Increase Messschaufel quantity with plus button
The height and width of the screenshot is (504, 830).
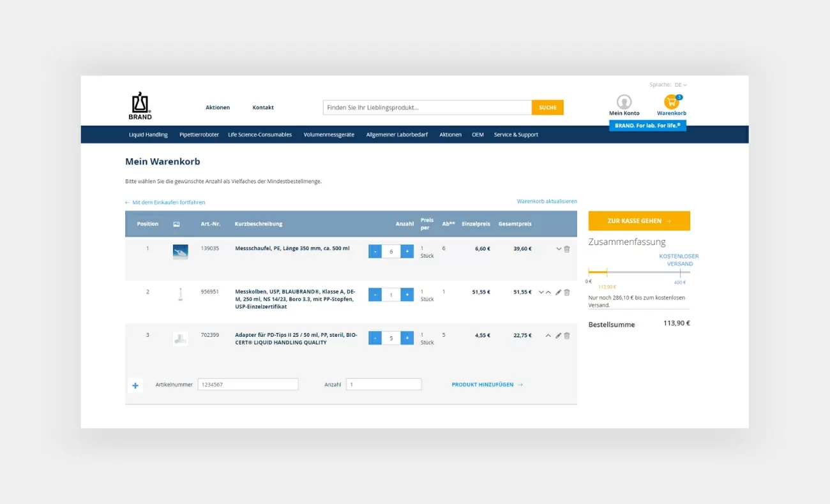pos(407,251)
